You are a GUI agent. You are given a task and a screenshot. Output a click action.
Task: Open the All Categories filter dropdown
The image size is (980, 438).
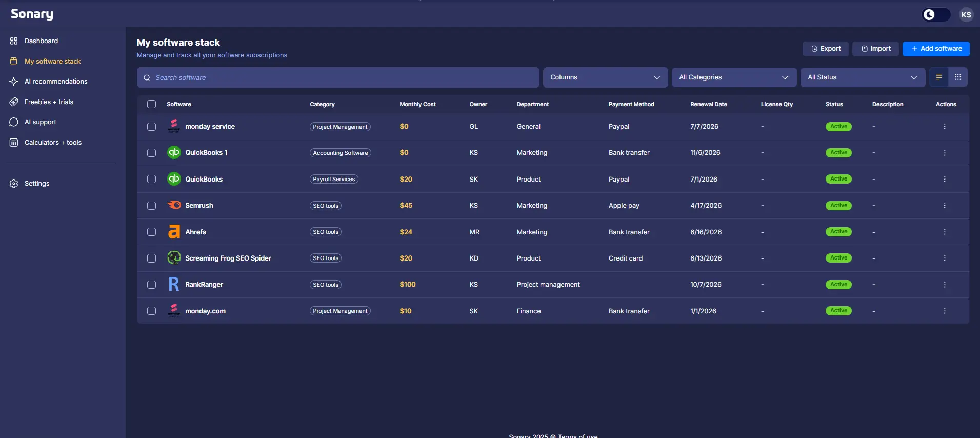pos(733,77)
